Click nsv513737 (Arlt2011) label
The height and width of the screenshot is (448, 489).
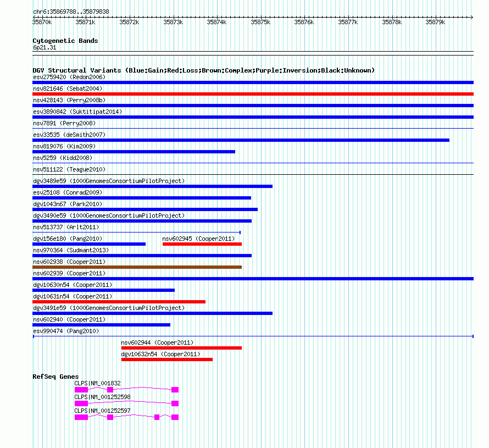[x=66, y=227]
